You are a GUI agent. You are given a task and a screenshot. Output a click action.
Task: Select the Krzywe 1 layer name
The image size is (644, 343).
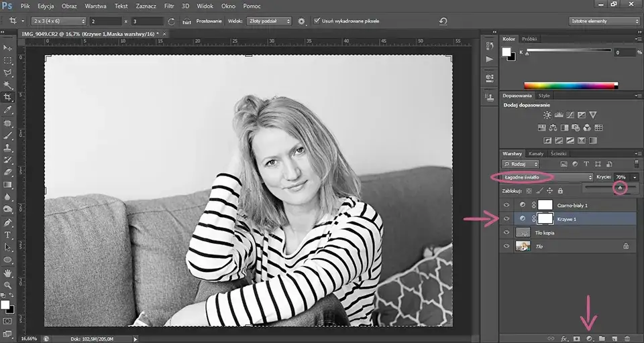(x=566, y=219)
